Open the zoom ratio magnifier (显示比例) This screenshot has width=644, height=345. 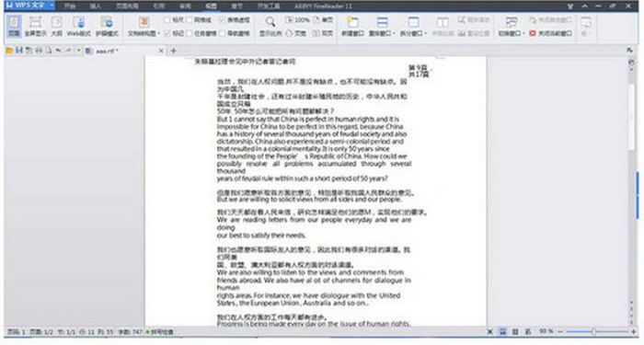tap(270, 27)
